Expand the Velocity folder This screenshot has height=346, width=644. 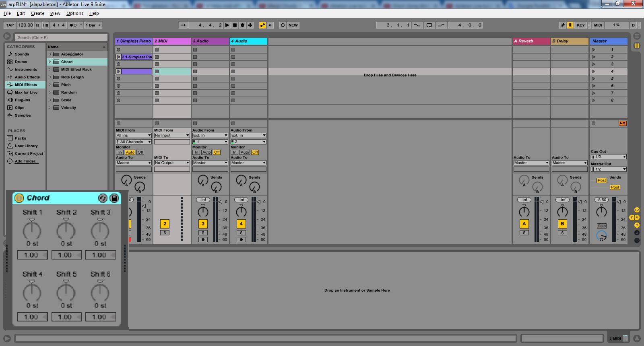tap(50, 108)
